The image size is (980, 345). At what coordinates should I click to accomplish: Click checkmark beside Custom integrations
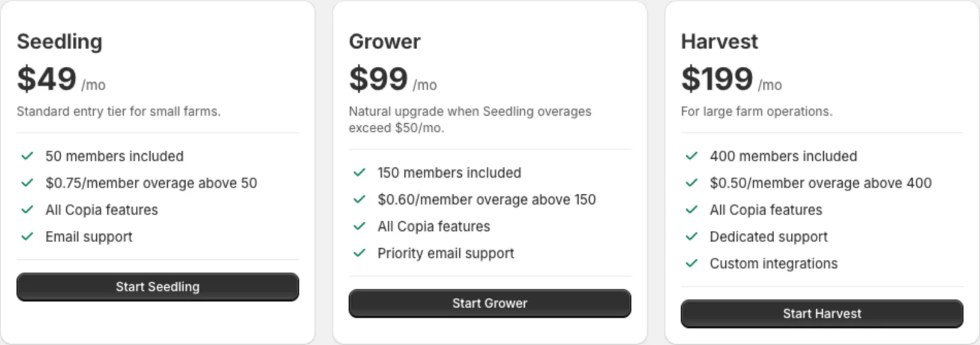coord(692,263)
